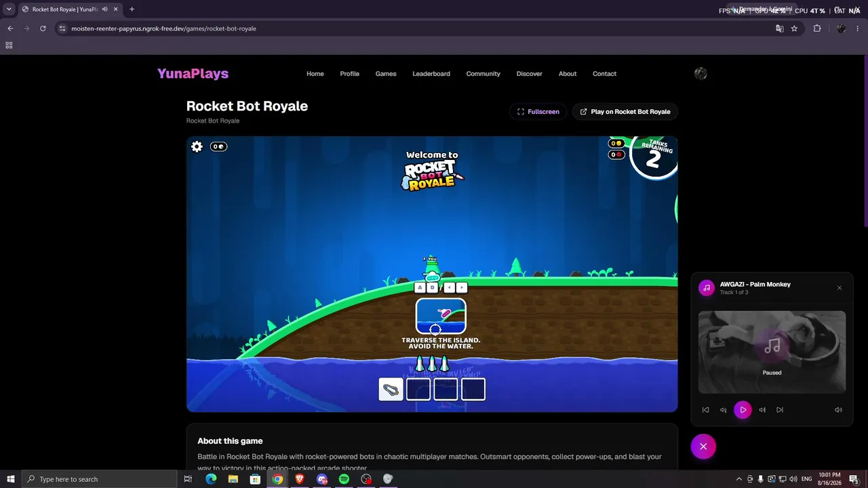868x488 pixels.
Task: Launch Brave browser from the taskbar
Action: [x=300, y=479]
